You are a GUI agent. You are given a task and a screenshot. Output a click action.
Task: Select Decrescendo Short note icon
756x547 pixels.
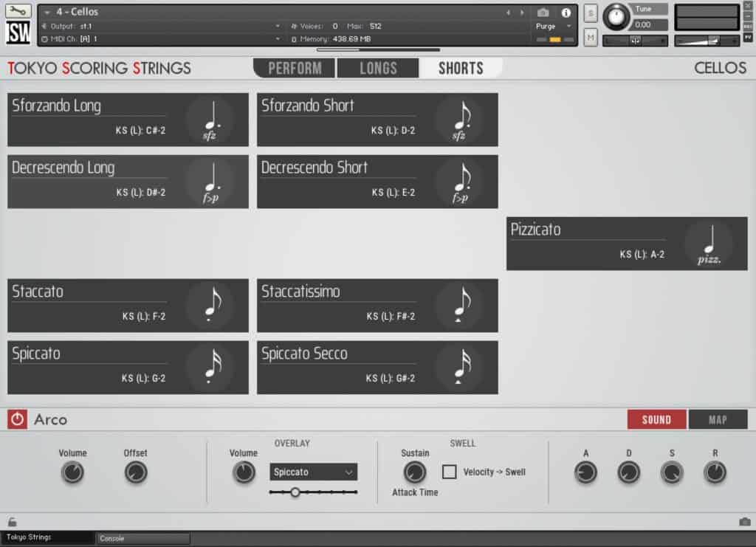pyautogui.click(x=460, y=182)
